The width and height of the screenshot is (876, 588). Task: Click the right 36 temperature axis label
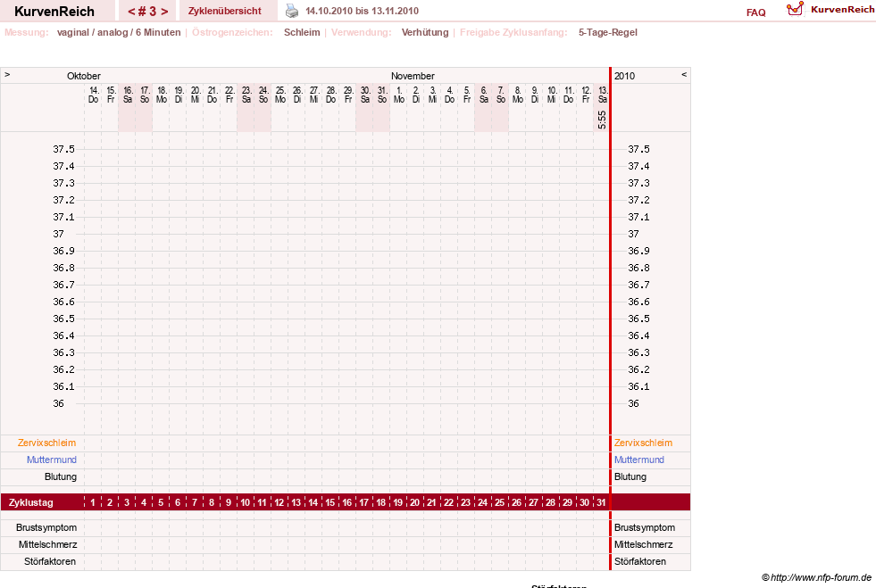633,403
